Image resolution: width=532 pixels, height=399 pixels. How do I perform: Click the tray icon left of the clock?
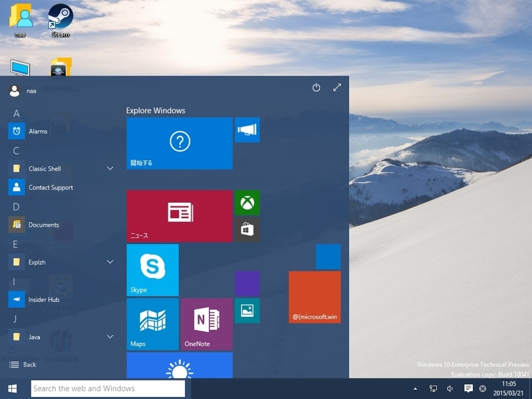point(483,389)
